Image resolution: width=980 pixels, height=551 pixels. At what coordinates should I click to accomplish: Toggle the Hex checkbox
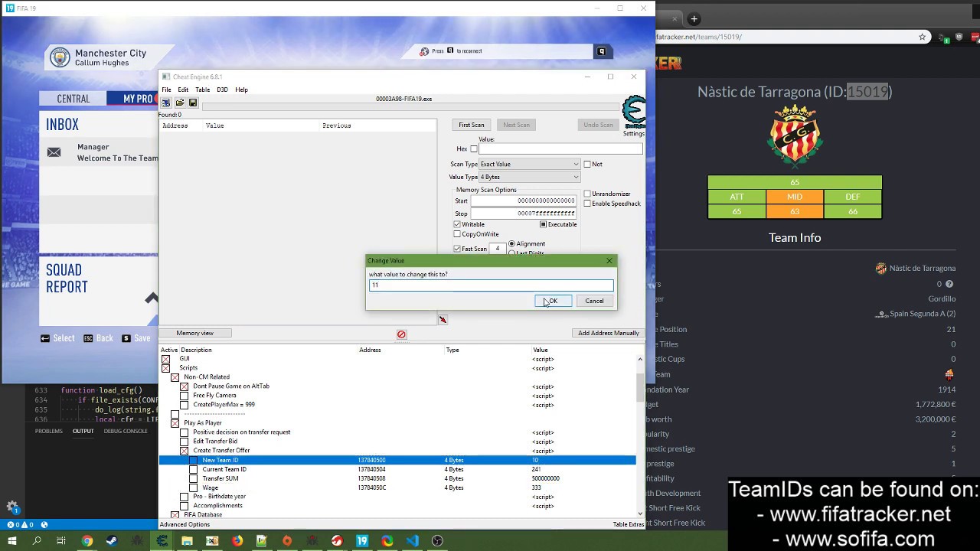[474, 149]
